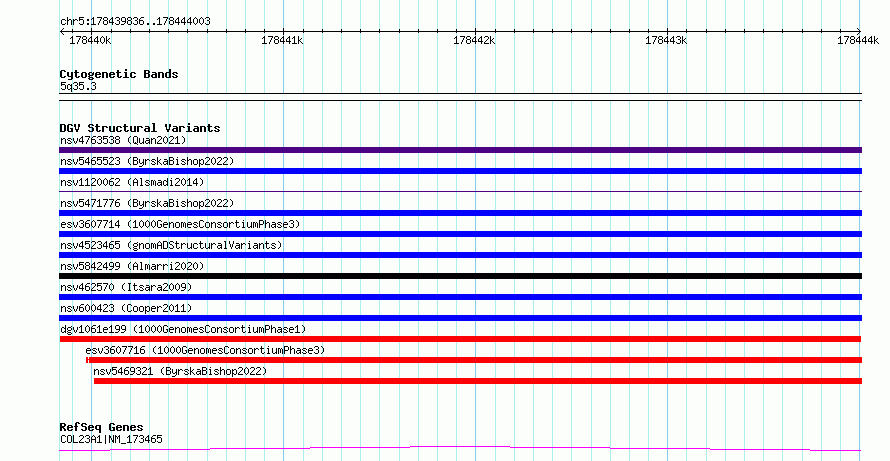Click the blue nsv5471776 variant bar

click(460, 213)
